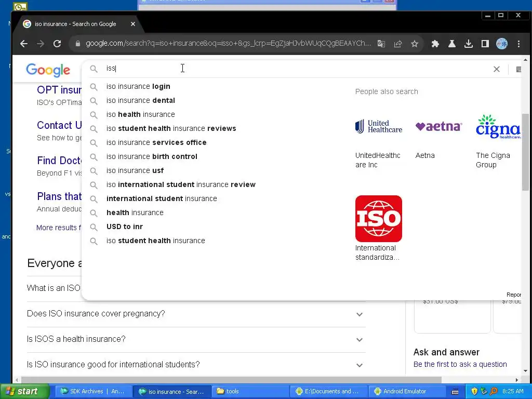Click the language bar keyboard icon in taskbar
Image resolution: width=532 pixels, height=399 pixels.
455,392
